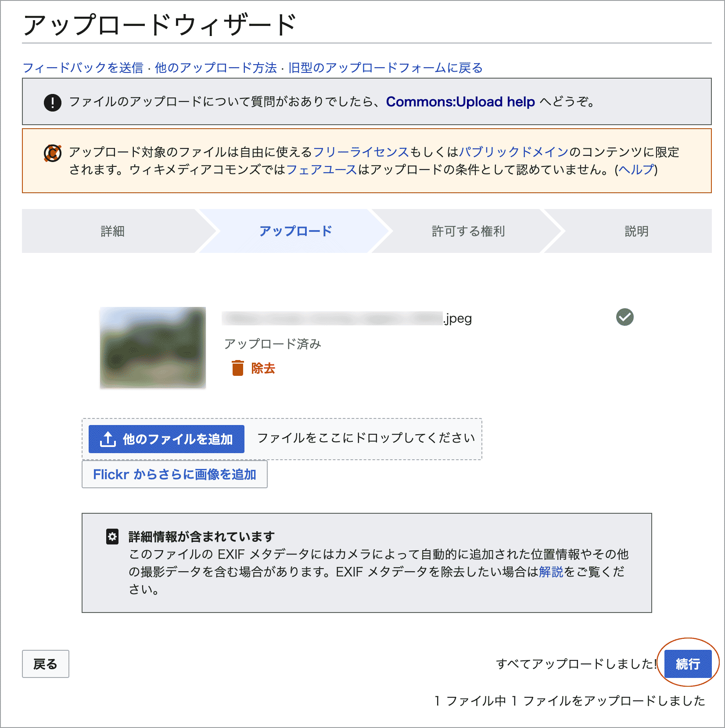Click the black exclamation notice icon
The width and height of the screenshot is (725, 728).
[53, 102]
